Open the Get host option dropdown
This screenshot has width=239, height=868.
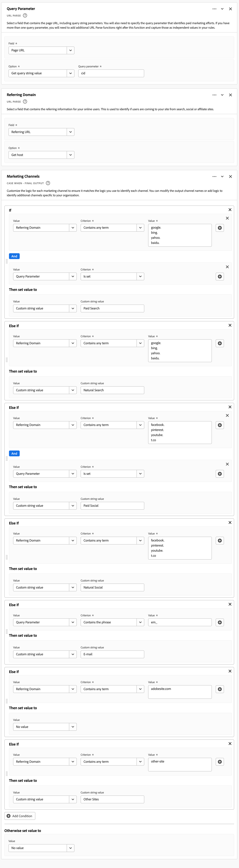[x=70, y=155]
